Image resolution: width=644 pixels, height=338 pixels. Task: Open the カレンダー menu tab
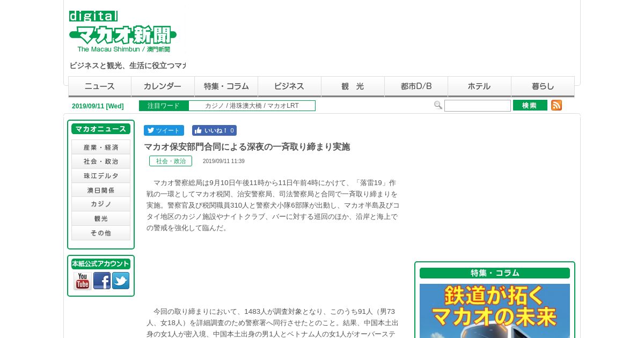163,86
